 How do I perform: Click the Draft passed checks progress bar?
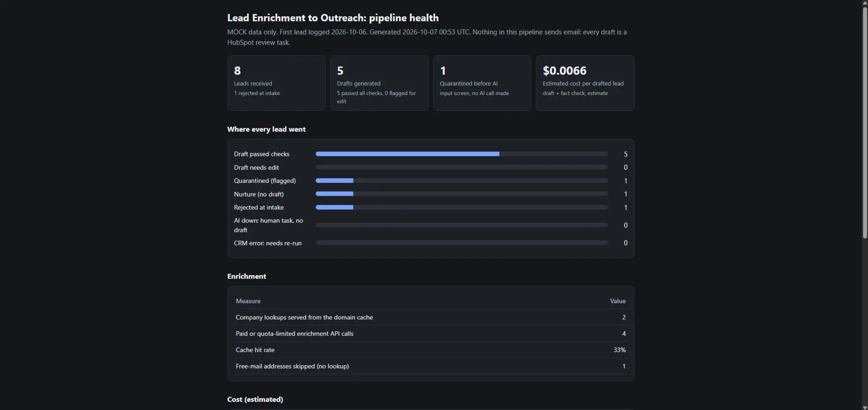(461, 154)
